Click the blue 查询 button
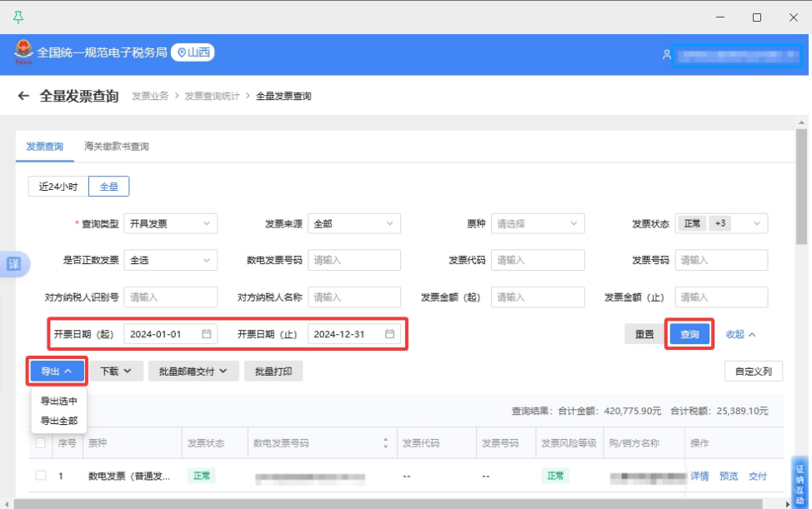This screenshot has height=509, width=812. (689, 334)
